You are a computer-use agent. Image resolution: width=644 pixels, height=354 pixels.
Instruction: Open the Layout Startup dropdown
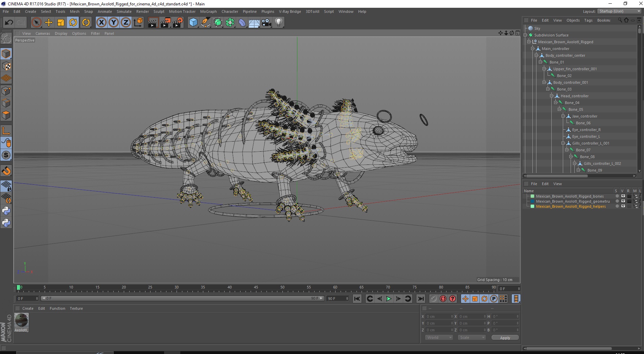coord(619,11)
